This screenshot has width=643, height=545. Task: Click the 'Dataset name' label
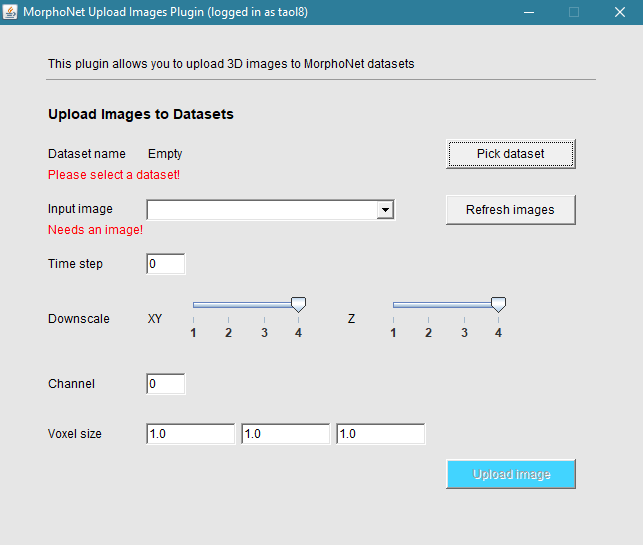[x=87, y=154]
